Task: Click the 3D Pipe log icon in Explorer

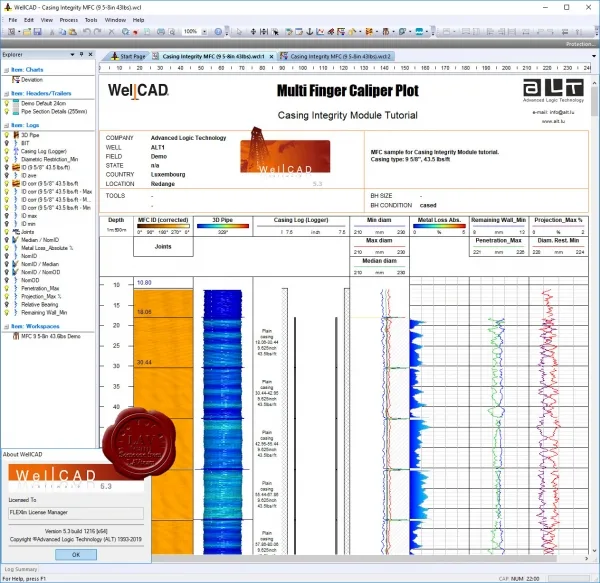Action: point(16,135)
